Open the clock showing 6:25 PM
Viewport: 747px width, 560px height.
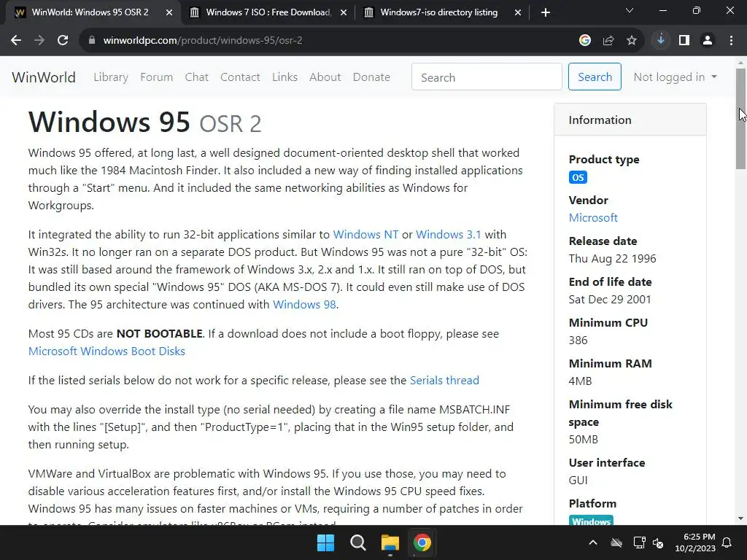click(x=695, y=542)
